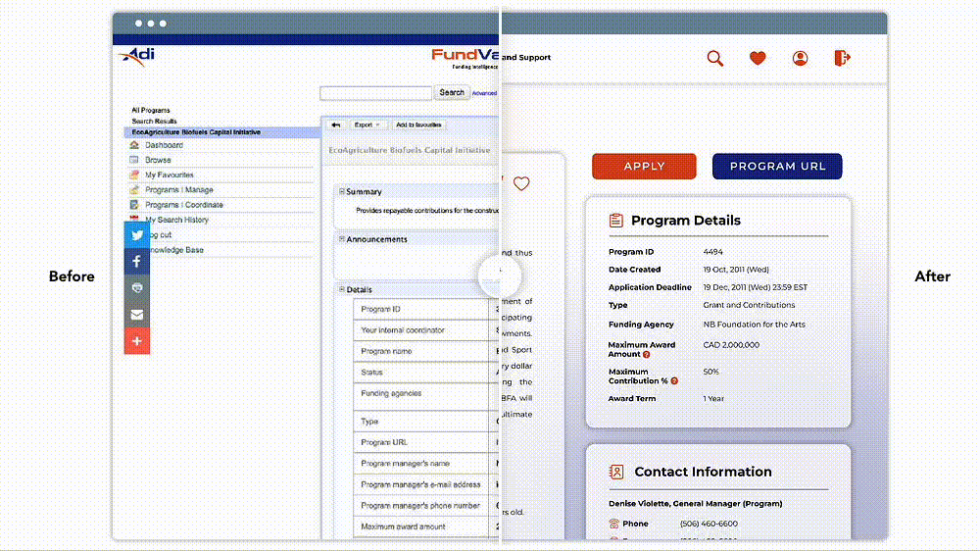Open Dashboard from sidebar menu
Image resolution: width=980 pixels, height=551 pixels.
pyautogui.click(x=164, y=145)
